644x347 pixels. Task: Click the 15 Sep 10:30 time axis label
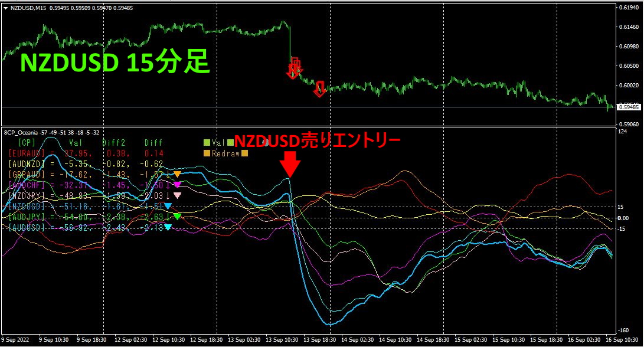(x=508, y=340)
